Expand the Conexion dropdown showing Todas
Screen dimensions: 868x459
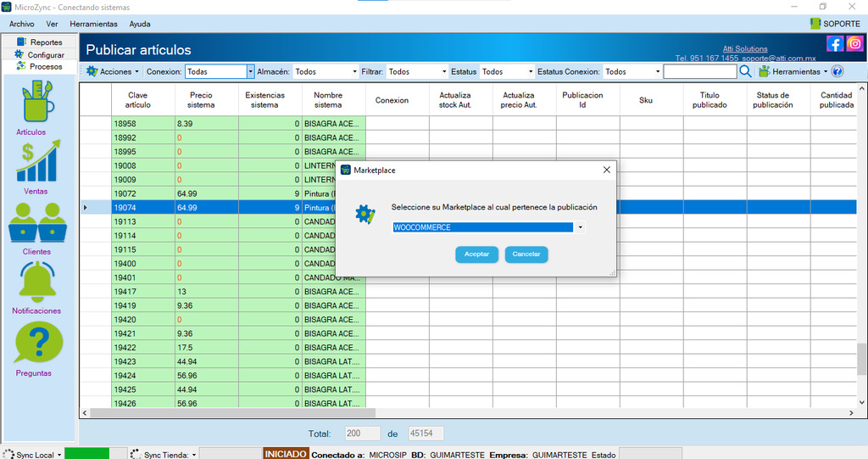[250, 71]
